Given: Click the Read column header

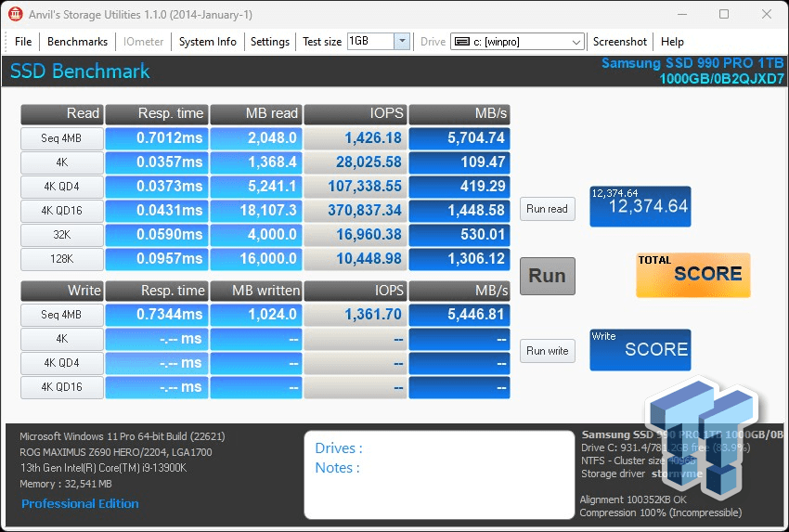Looking at the screenshot, I should [62, 114].
